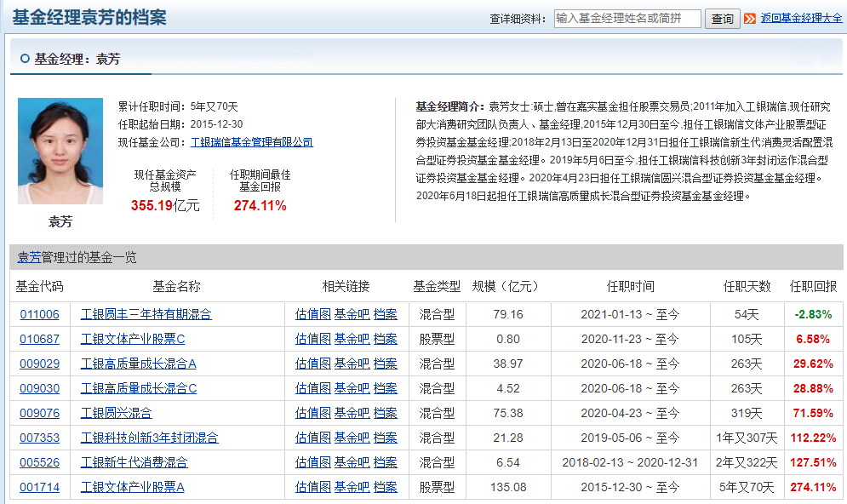
Task: Open 档案 for 工银文体产业股票A
Action: (386, 487)
